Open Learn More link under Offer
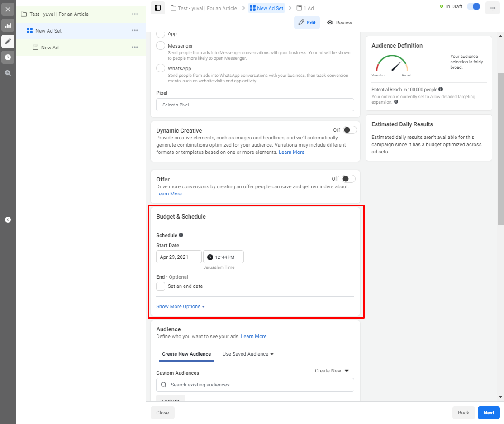The image size is (504, 424). 169,194
